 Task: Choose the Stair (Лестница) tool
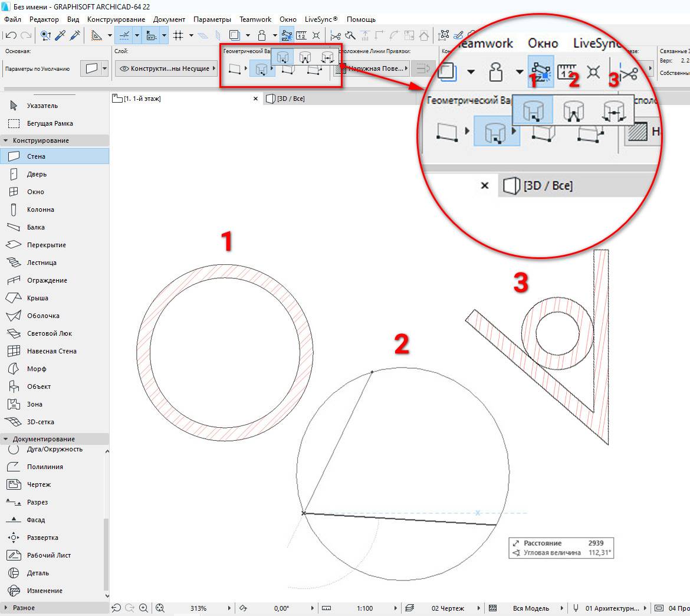click(41, 263)
